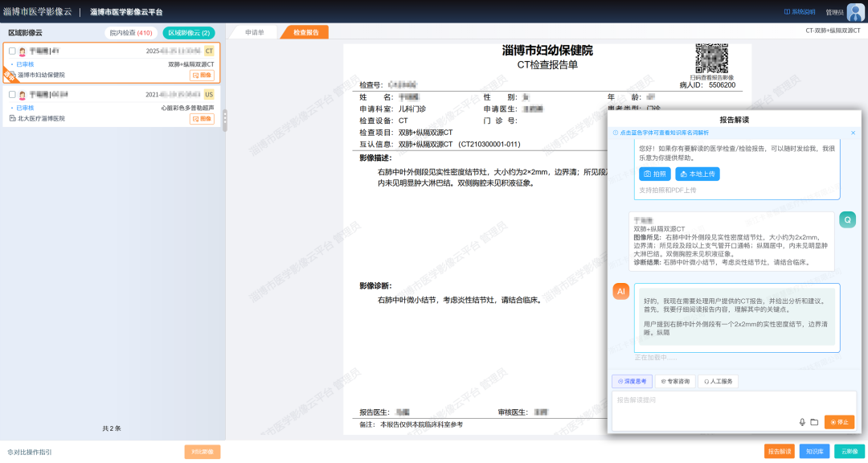The image size is (868, 463).
Task: Select the 区域影像云 (2) filter
Action: [189, 33]
